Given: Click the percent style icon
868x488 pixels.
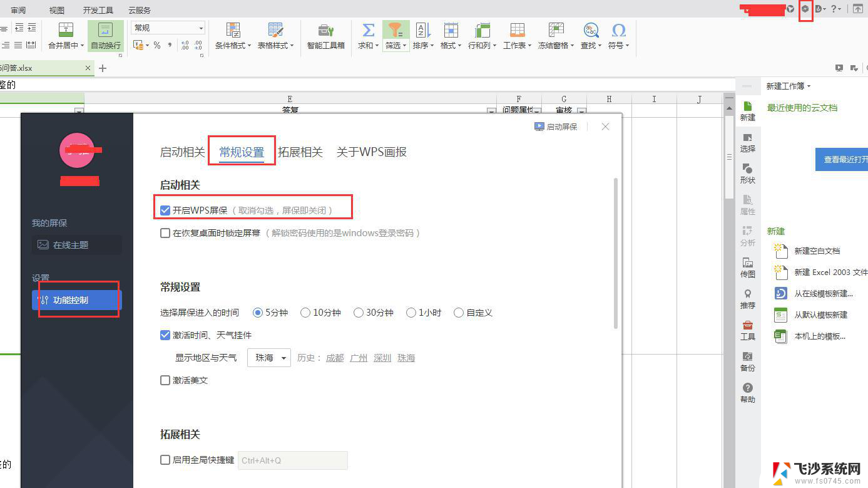Looking at the screenshot, I should [x=157, y=45].
